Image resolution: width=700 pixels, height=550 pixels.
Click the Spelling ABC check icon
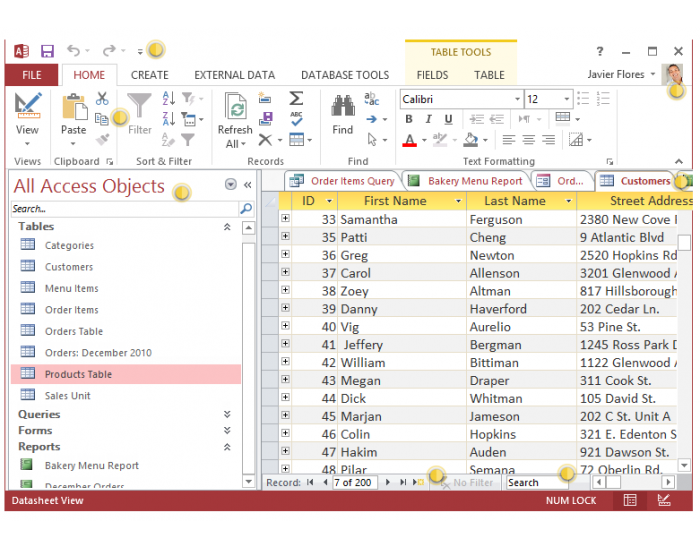(x=296, y=119)
